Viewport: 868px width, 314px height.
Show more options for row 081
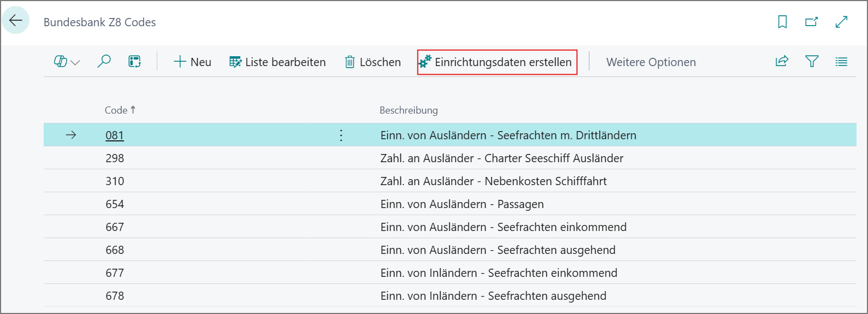341,135
